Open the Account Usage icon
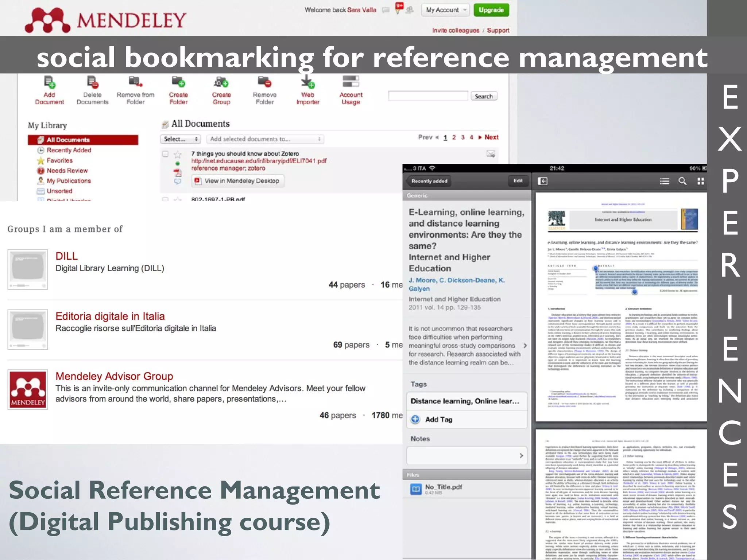 click(351, 81)
